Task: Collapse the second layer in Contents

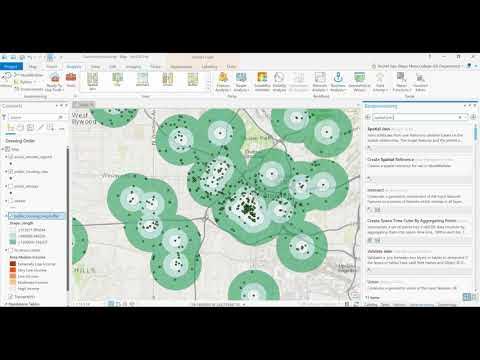Action: click(x=6, y=171)
